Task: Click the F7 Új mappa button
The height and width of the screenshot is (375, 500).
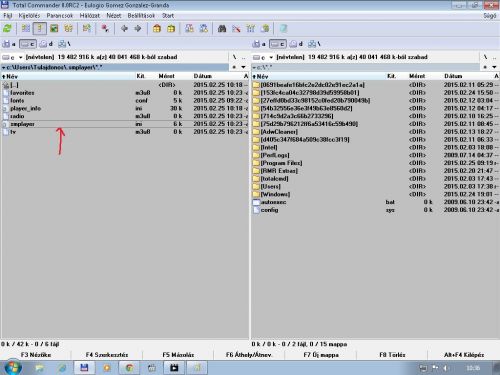Action: coord(321,355)
